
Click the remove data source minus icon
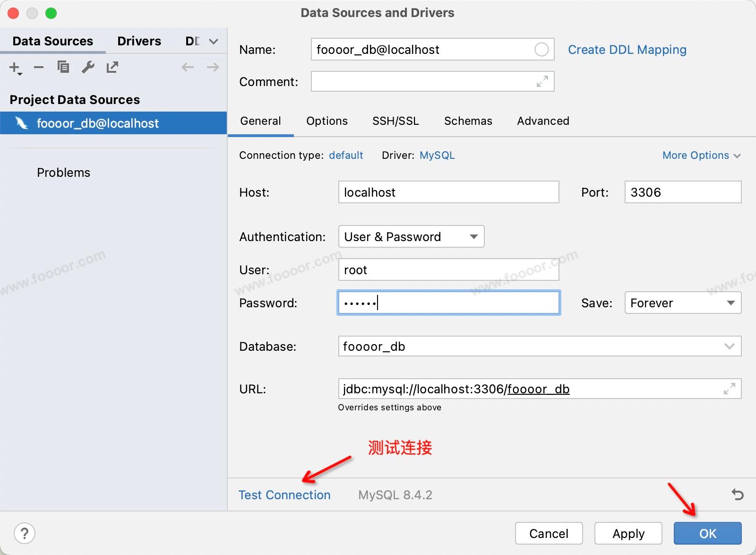(39, 68)
